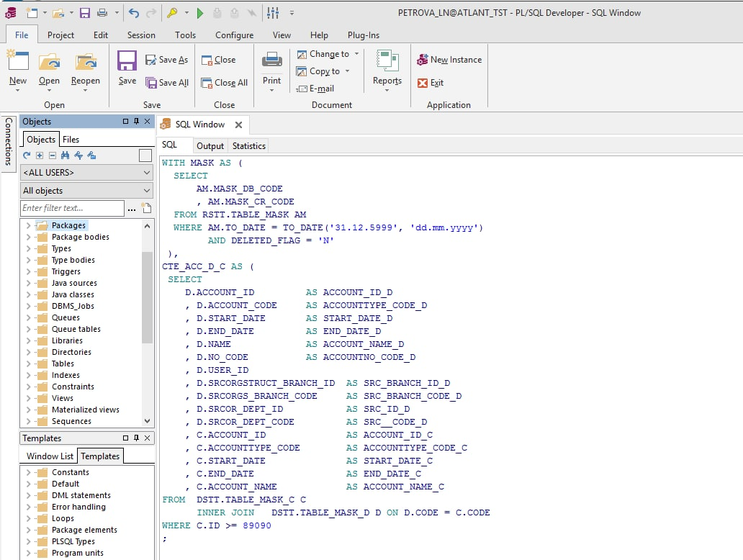Click the square color box in Objects toolbar

pyautogui.click(x=145, y=155)
